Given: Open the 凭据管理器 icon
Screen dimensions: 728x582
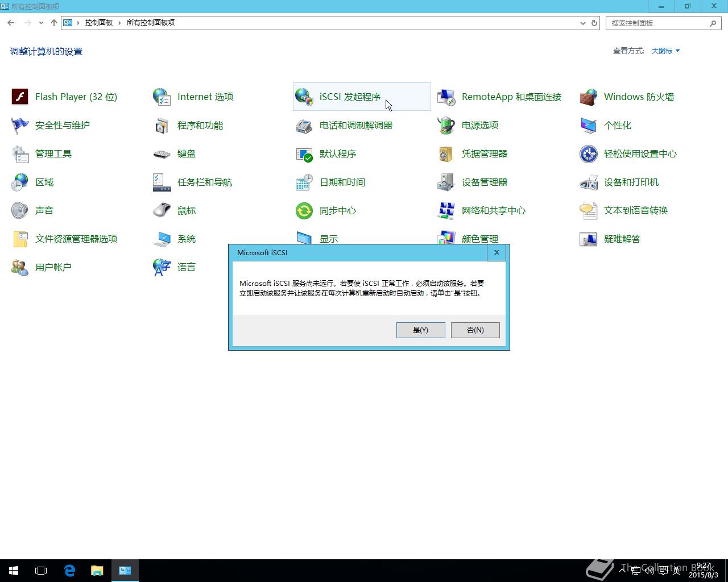Looking at the screenshot, I should 446,153.
